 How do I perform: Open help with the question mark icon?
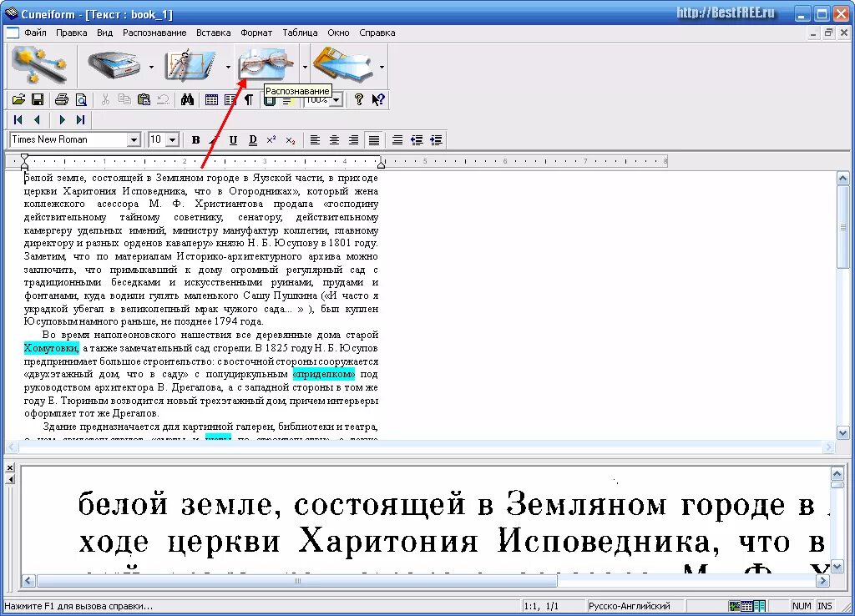358,100
